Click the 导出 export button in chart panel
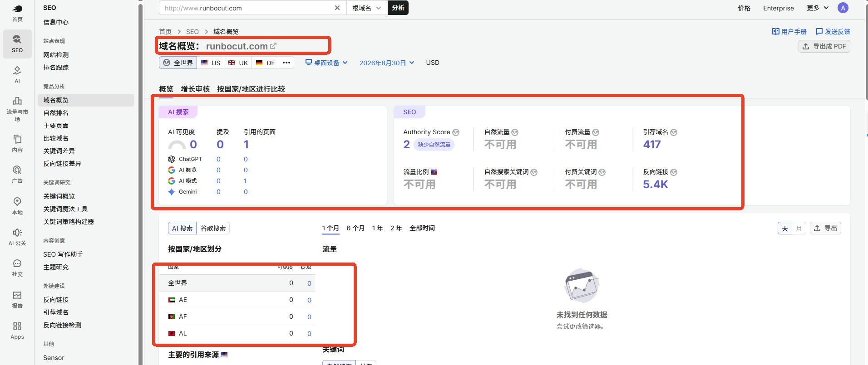Viewport: 868px width, 365px height. [x=825, y=228]
